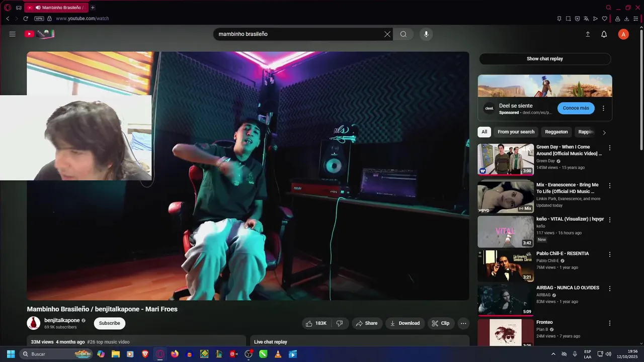Image resolution: width=644 pixels, height=362 pixels.
Task: Open the browser downloads icon
Action: [627, 19]
